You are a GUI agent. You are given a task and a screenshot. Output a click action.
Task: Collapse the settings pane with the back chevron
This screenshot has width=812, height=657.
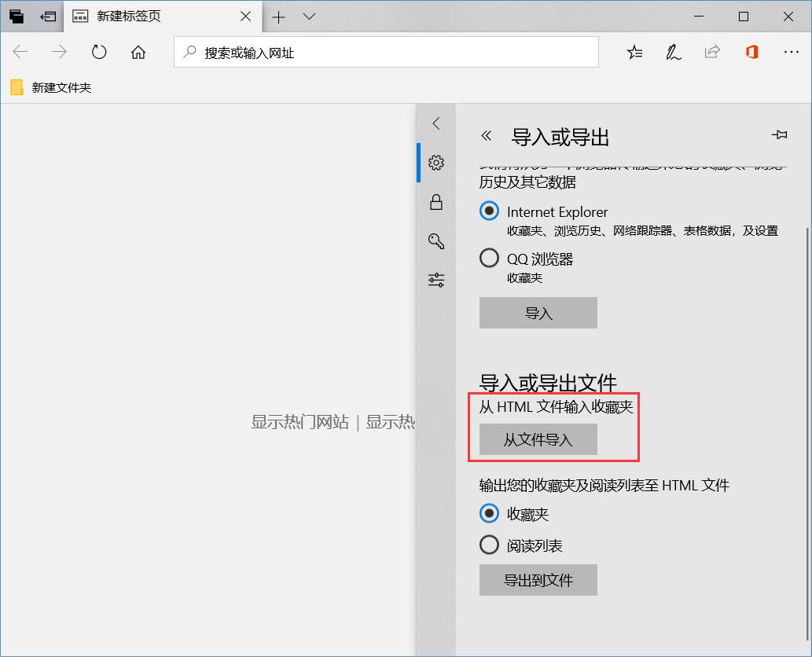(436, 123)
